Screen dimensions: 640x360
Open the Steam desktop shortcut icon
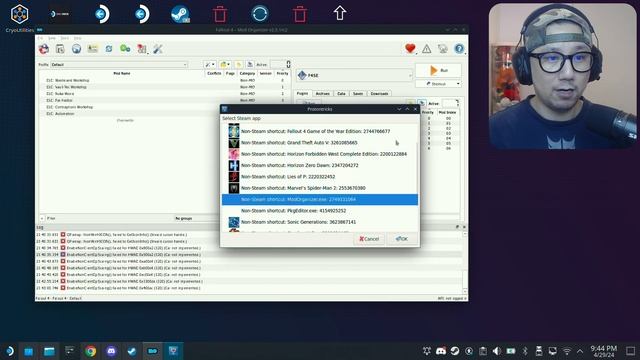(180, 14)
